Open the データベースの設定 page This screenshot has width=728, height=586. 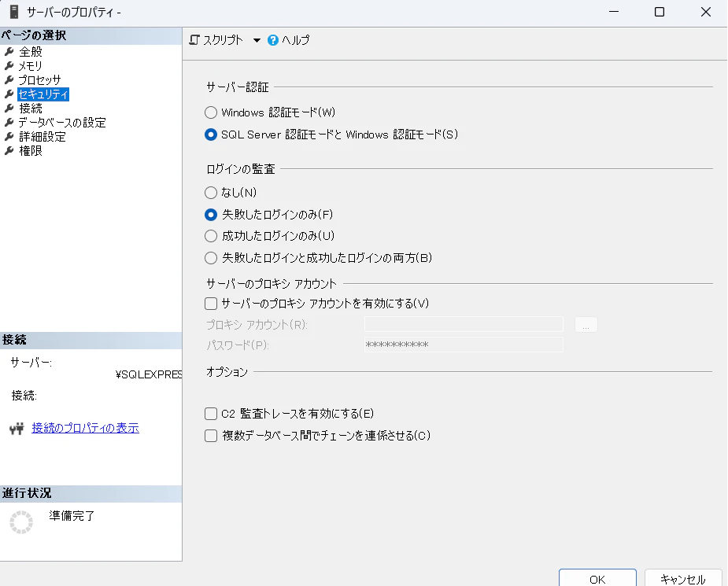(62, 123)
